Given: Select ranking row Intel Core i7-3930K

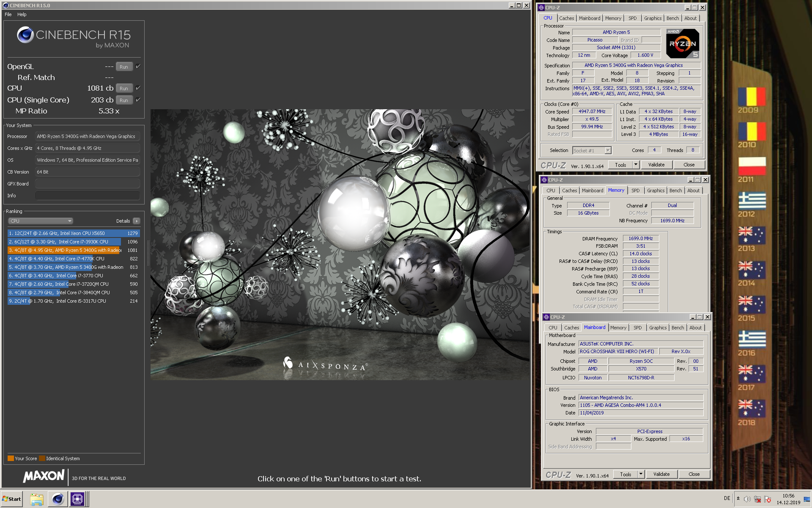Looking at the screenshot, I should coord(74,242).
